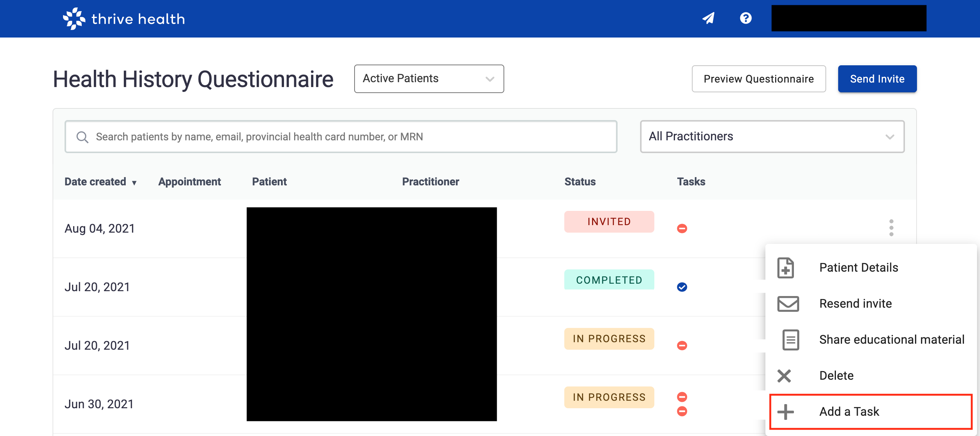Click the INVITED status badge
Image resolution: width=980 pixels, height=436 pixels.
click(609, 222)
